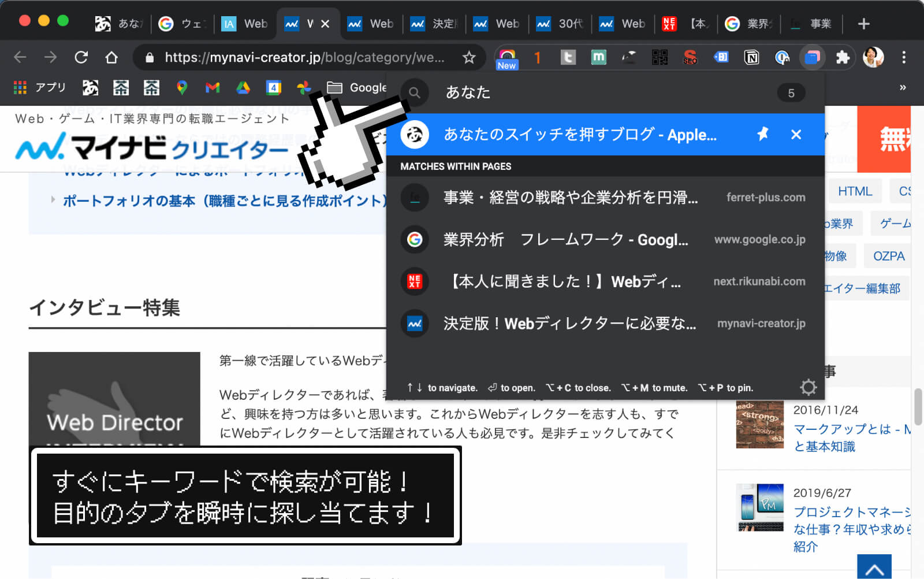
Task: Click the OZPA tag button
Action: pos(889,256)
